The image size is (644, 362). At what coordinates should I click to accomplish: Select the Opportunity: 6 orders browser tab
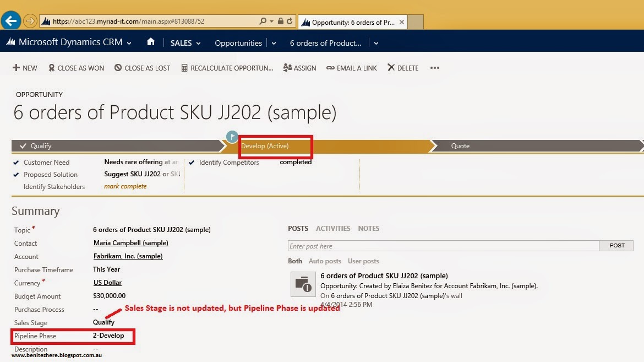(352, 22)
